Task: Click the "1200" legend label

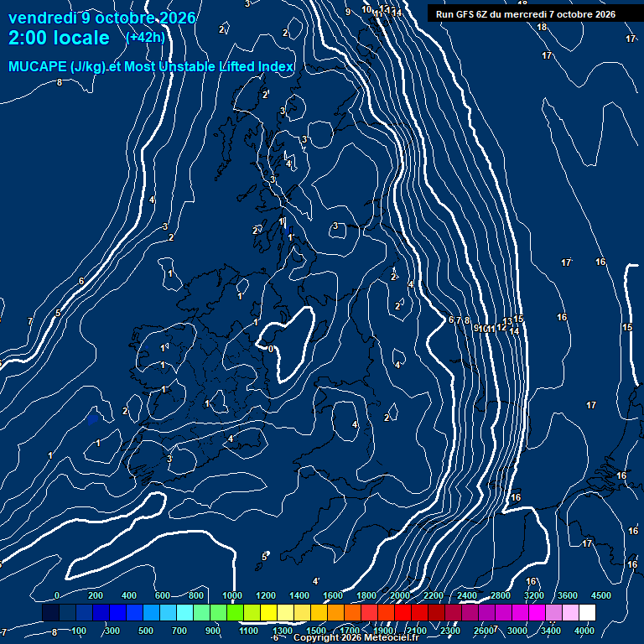Action: pyautogui.click(x=266, y=595)
